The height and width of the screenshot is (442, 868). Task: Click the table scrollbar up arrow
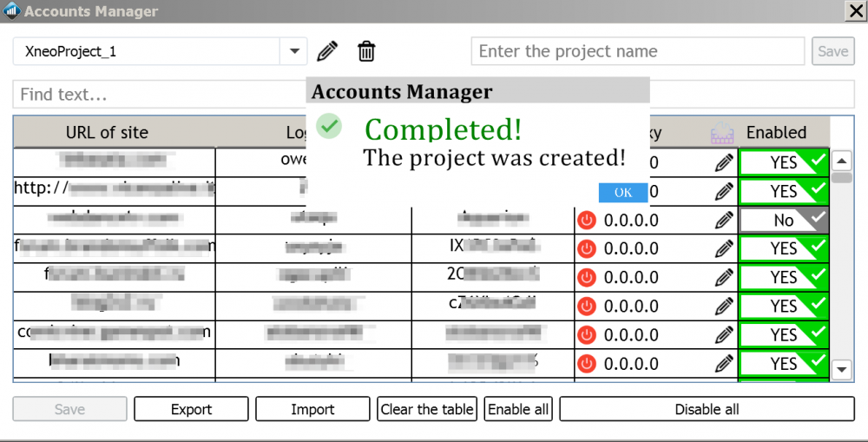coord(841,162)
